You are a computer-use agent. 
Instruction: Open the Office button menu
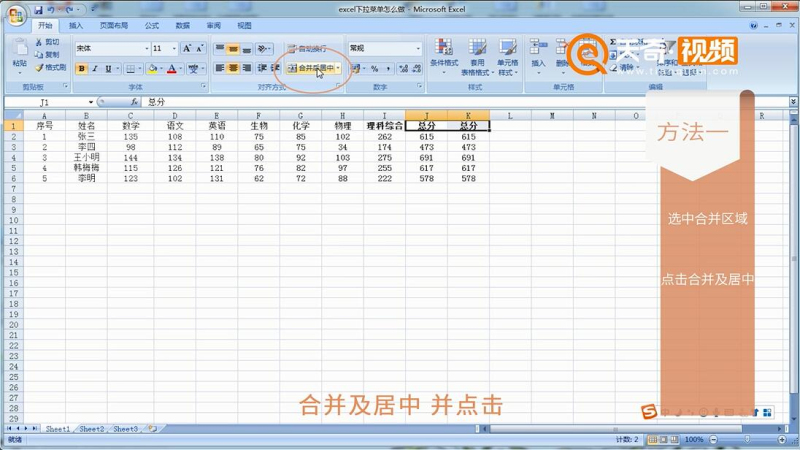click(x=16, y=15)
